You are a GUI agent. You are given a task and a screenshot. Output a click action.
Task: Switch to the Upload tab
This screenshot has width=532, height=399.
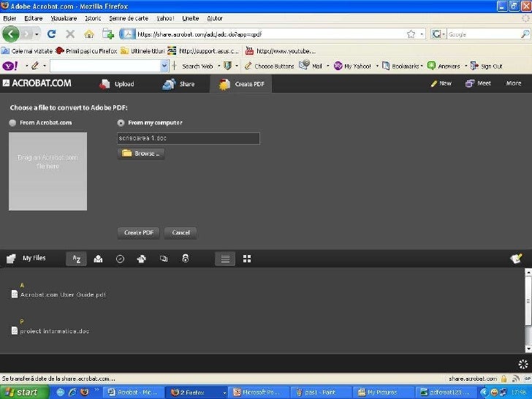[117, 84]
